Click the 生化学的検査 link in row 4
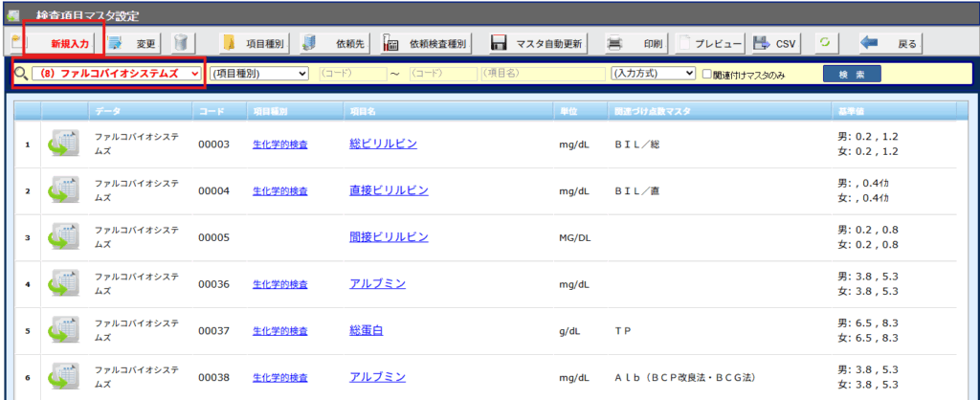 (x=279, y=284)
